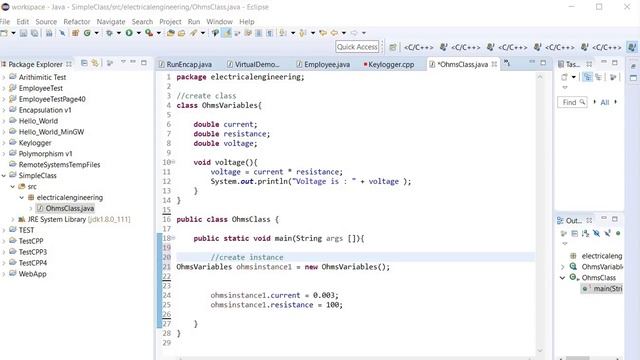Image resolution: width=640 pixels, height=360 pixels.
Task: Close the OhmsClass.java tab
Action: point(494,64)
